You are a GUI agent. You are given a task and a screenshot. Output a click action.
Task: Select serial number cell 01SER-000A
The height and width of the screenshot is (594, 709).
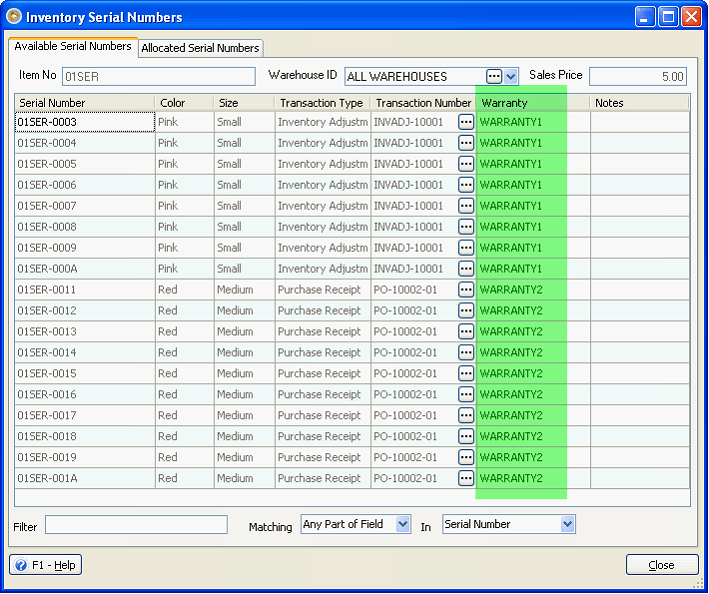click(x=85, y=269)
